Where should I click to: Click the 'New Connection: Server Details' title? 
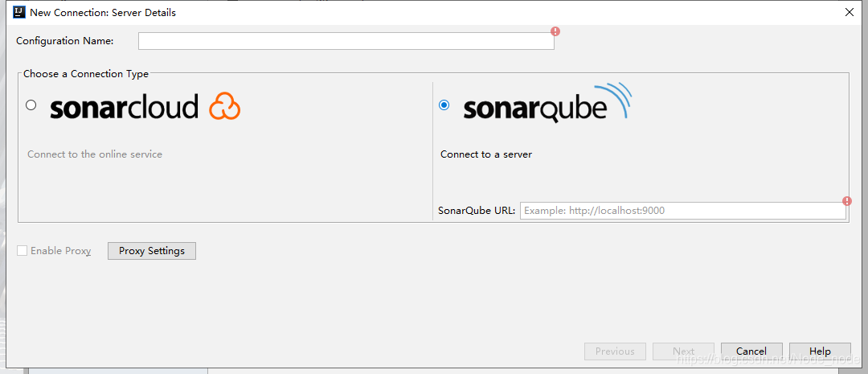click(x=103, y=12)
